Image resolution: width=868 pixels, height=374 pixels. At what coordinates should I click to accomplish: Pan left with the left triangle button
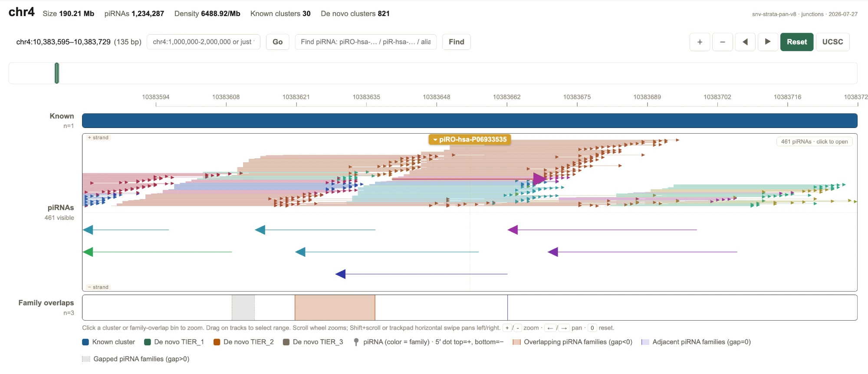tap(745, 42)
